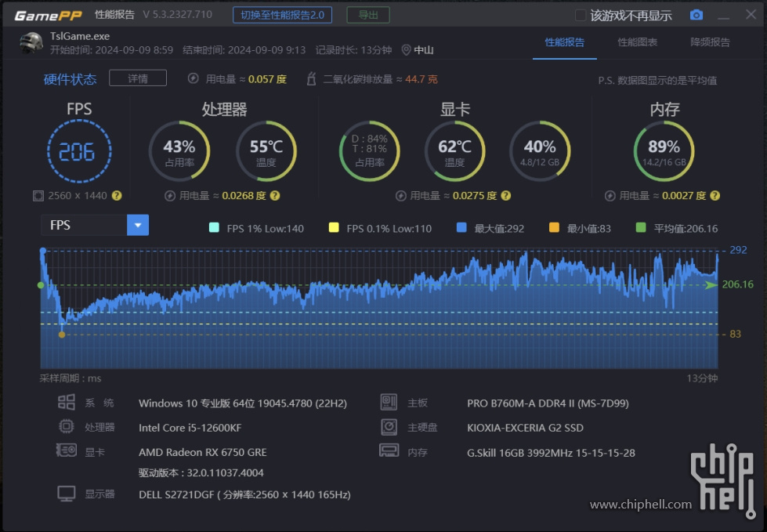
Task: Click the FPS chart selector field
Action: [95, 225]
